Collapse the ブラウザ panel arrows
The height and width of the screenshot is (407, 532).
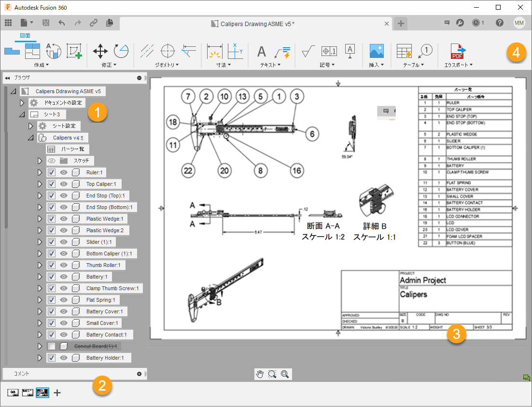7,78
